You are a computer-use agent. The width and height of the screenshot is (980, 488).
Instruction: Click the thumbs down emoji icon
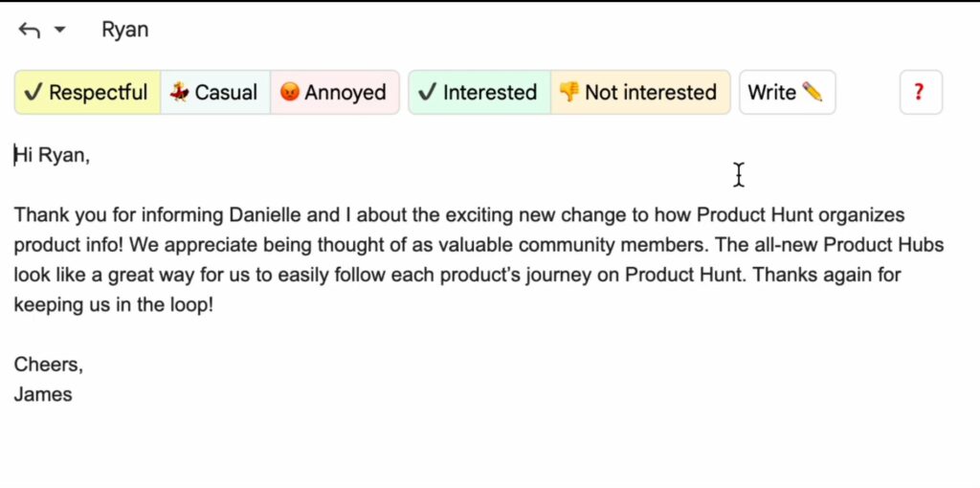click(x=568, y=92)
